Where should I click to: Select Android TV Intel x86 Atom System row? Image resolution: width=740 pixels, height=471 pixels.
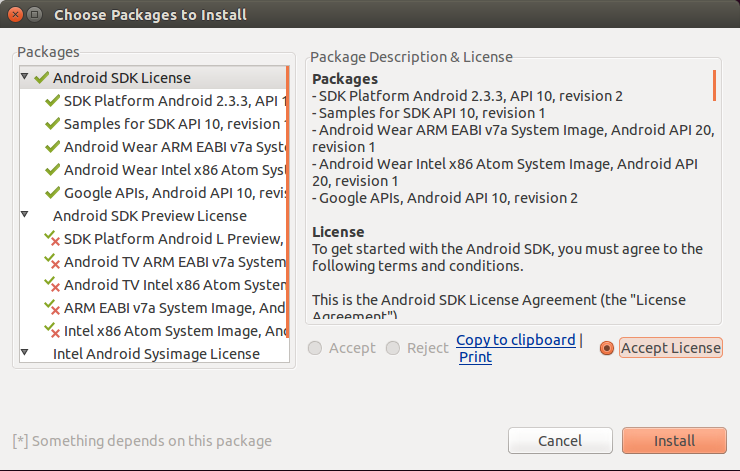point(153,285)
